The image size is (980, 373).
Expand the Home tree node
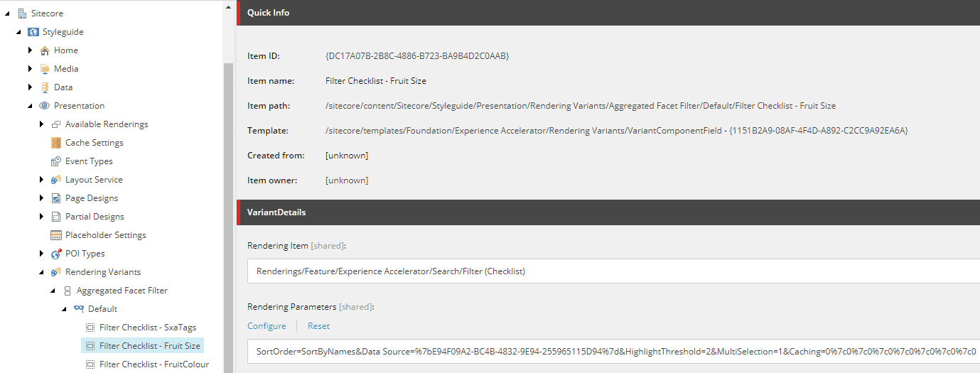(x=30, y=50)
